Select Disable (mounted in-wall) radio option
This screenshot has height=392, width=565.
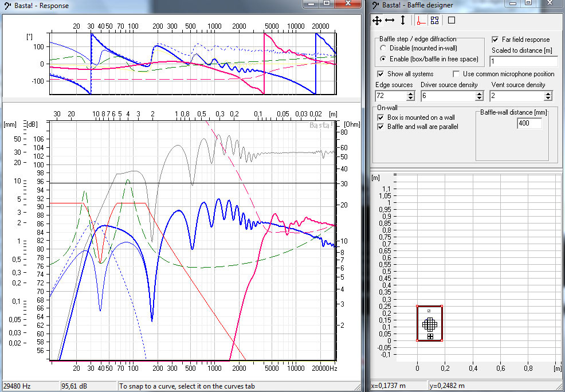[x=383, y=48]
